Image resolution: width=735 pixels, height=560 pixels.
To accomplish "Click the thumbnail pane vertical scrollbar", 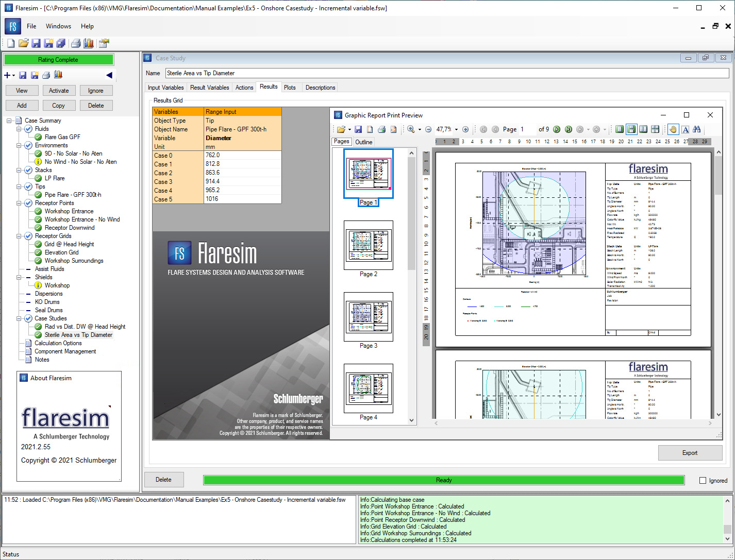I will [x=411, y=286].
